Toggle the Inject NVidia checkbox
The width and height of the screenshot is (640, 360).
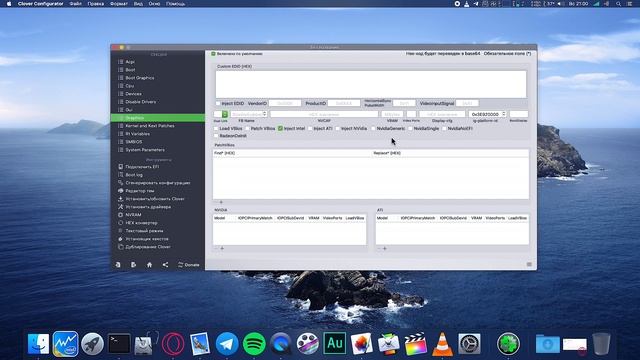[x=338, y=128]
